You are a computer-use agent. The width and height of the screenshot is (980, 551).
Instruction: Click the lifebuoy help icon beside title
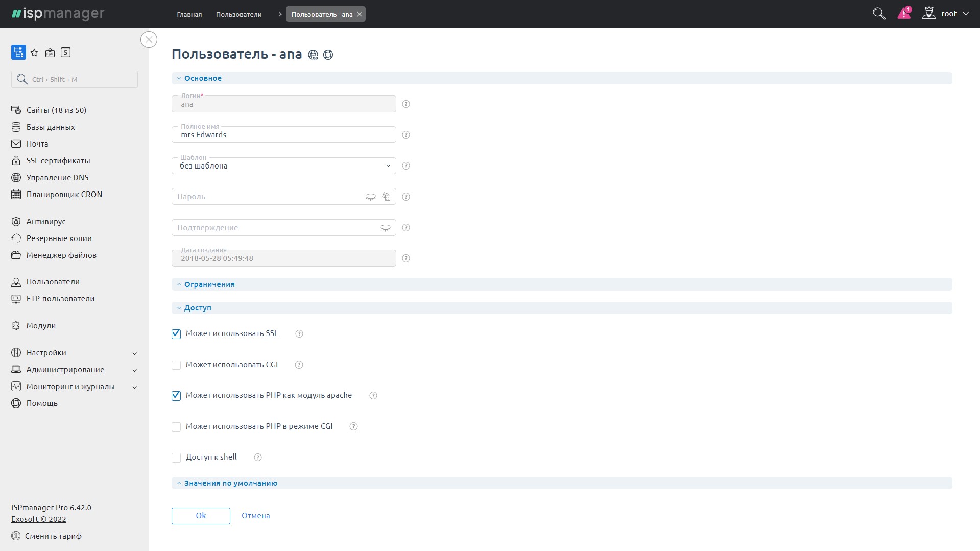coord(328,55)
